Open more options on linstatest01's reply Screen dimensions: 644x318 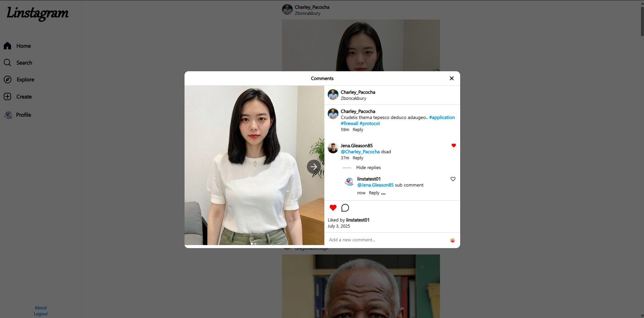pyautogui.click(x=384, y=194)
